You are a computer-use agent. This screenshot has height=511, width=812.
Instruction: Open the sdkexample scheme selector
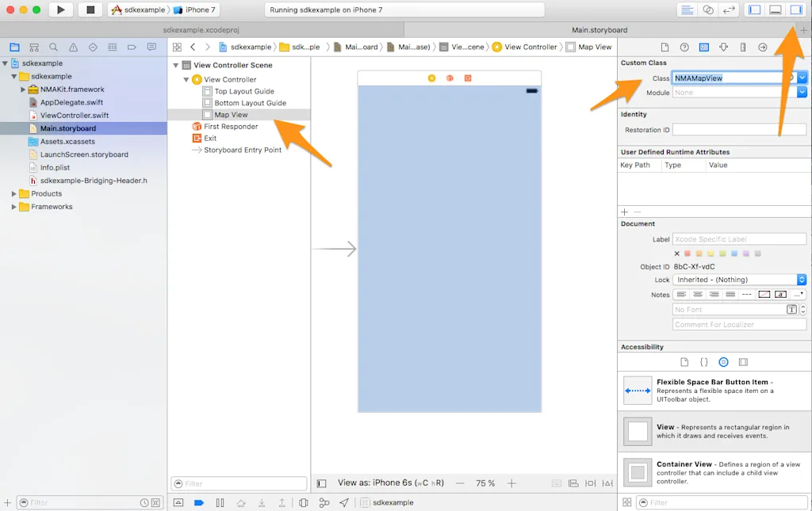pyautogui.click(x=139, y=10)
